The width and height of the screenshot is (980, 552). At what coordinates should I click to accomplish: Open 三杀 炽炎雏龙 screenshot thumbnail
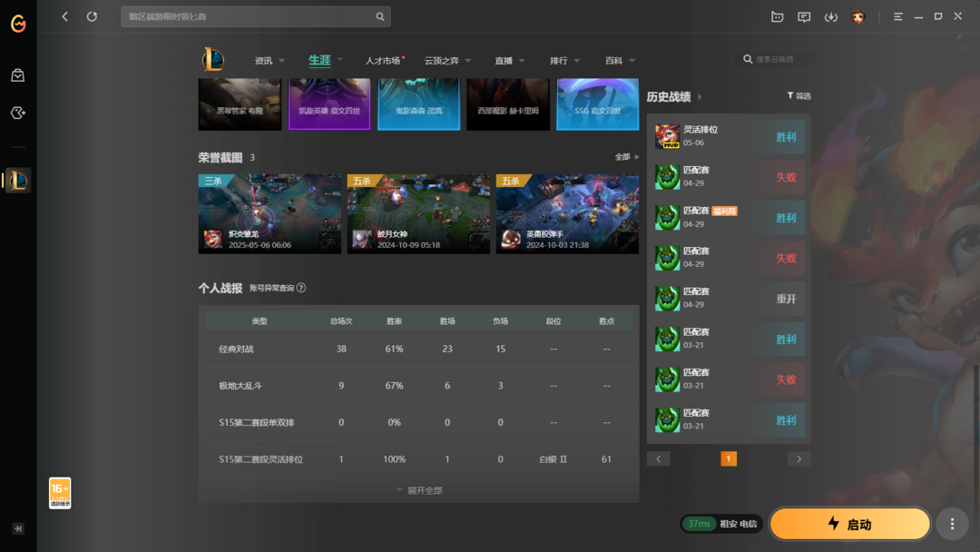269,213
